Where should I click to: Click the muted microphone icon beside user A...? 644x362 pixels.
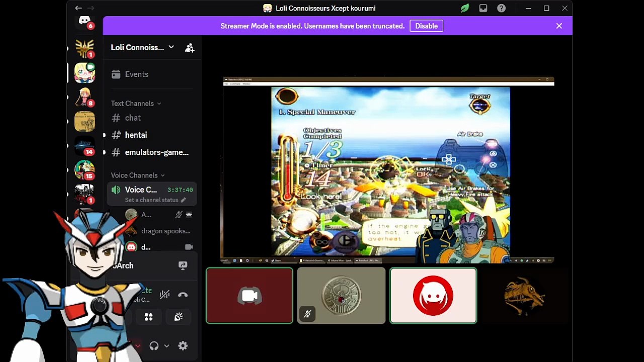tap(179, 215)
